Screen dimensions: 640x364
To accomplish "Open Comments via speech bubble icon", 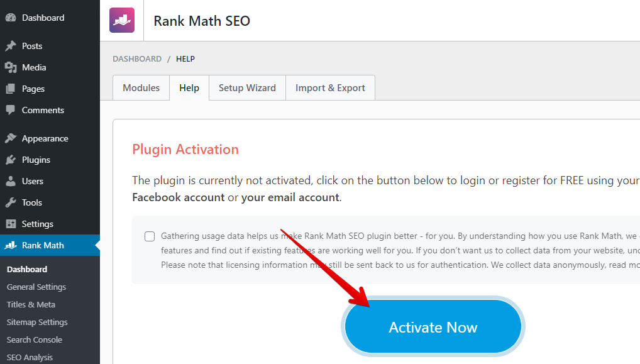I will click(x=11, y=110).
